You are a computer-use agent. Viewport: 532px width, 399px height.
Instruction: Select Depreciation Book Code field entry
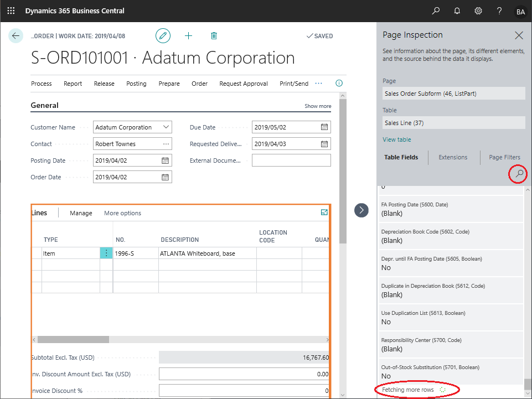pos(451,236)
